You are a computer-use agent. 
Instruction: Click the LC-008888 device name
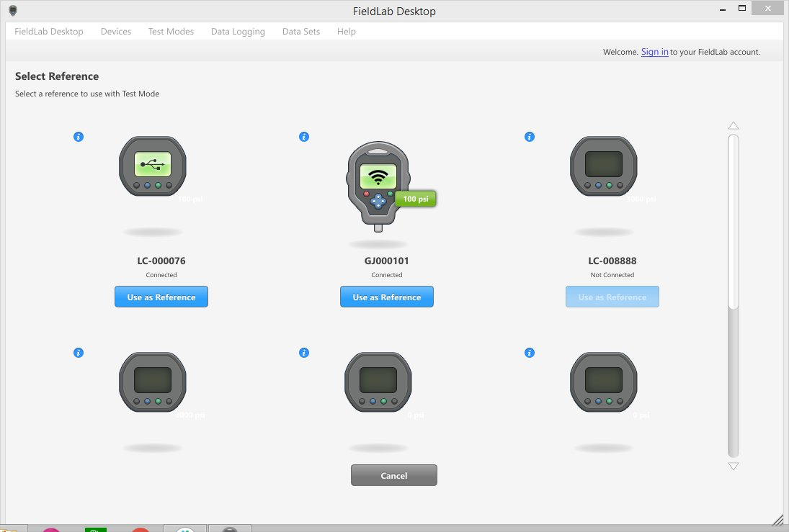click(612, 261)
